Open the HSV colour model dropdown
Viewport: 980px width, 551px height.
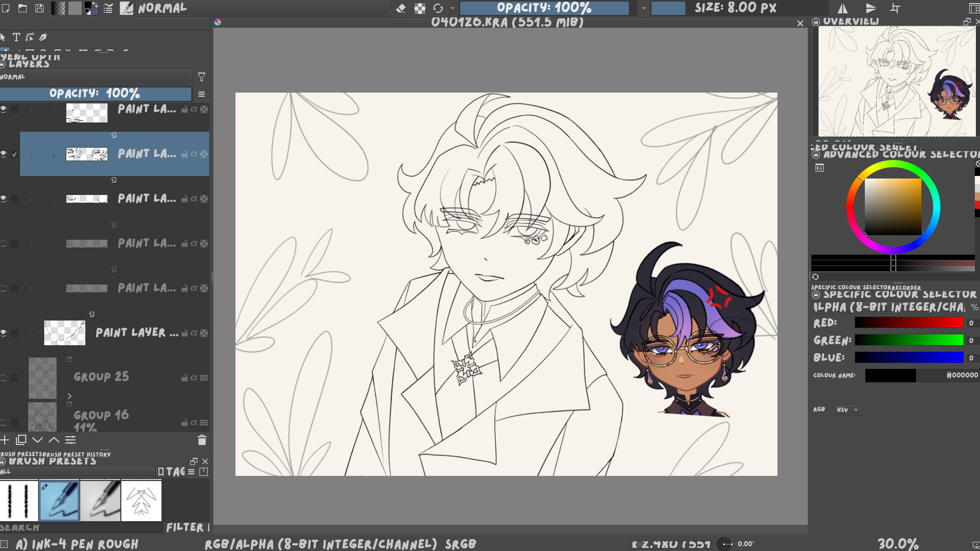848,410
